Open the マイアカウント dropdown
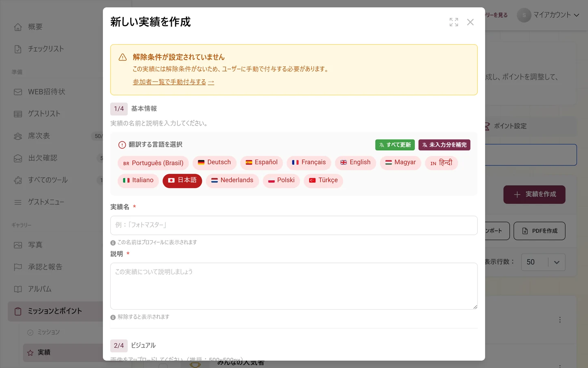The height and width of the screenshot is (368, 588). (548, 15)
